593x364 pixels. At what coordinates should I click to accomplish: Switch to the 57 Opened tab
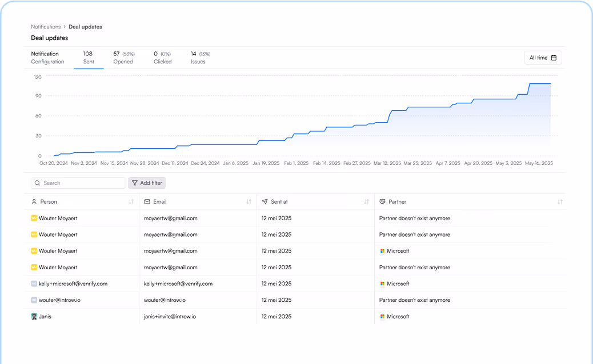(123, 58)
